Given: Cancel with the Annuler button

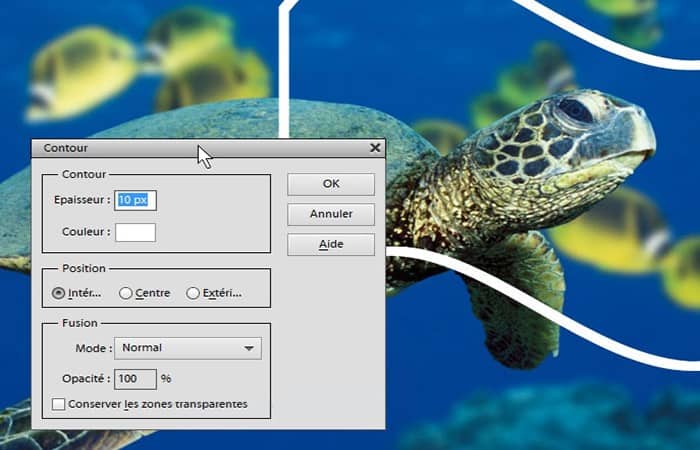Looking at the screenshot, I should (x=331, y=214).
